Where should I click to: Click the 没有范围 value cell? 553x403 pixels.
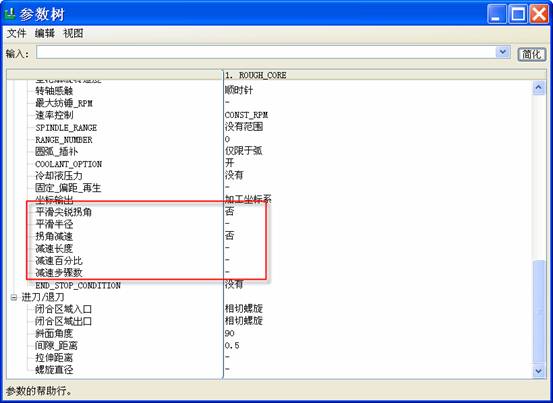(244, 127)
